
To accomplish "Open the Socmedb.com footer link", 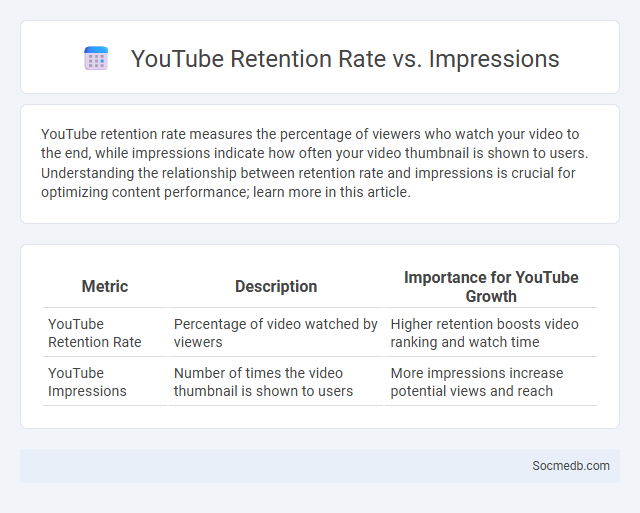I will click(x=571, y=466).
